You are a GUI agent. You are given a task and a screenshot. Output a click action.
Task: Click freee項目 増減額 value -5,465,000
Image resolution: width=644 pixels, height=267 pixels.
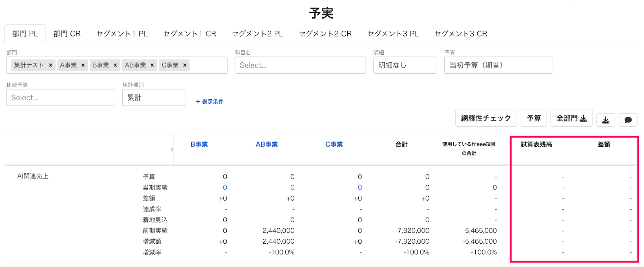pyautogui.click(x=480, y=241)
